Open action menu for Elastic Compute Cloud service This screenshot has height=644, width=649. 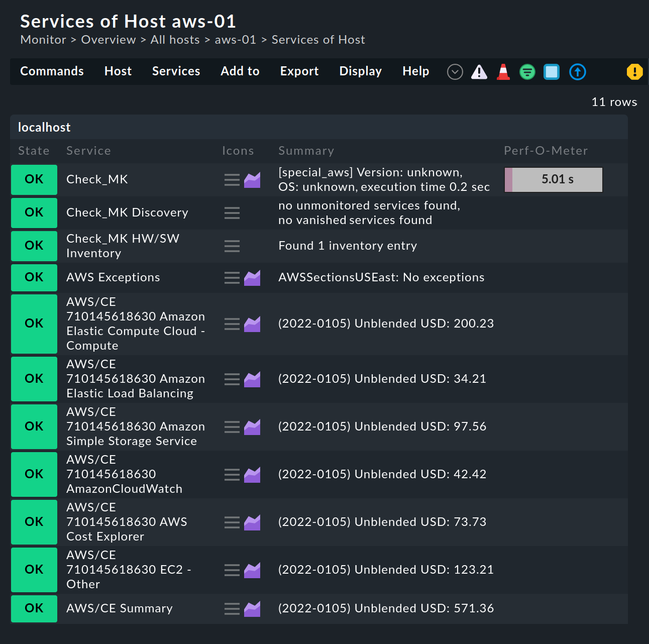tap(232, 324)
